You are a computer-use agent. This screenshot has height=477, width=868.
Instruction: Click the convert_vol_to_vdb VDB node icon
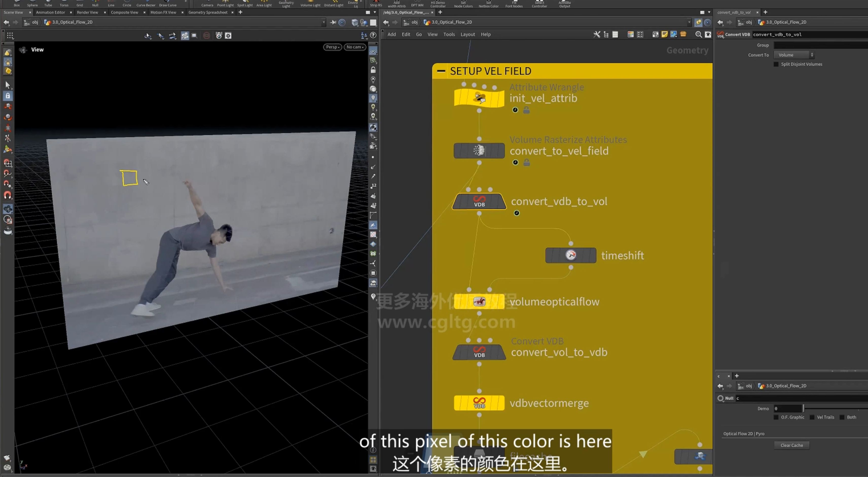[479, 352]
